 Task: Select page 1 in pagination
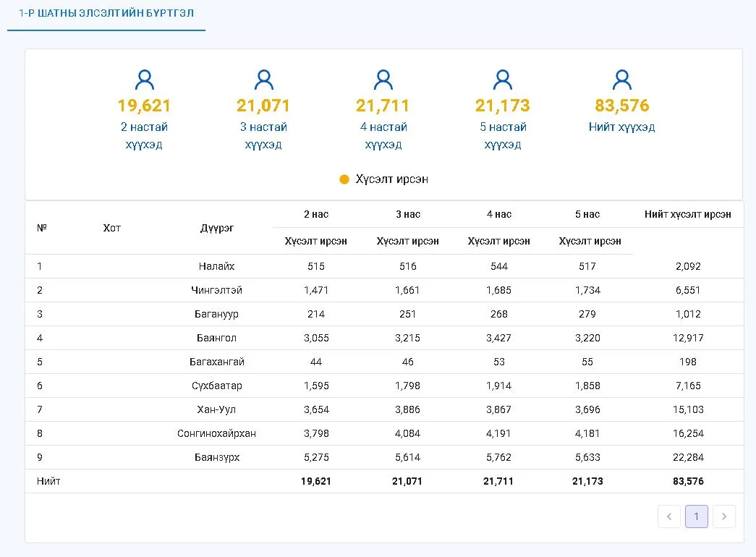pos(697,516)
